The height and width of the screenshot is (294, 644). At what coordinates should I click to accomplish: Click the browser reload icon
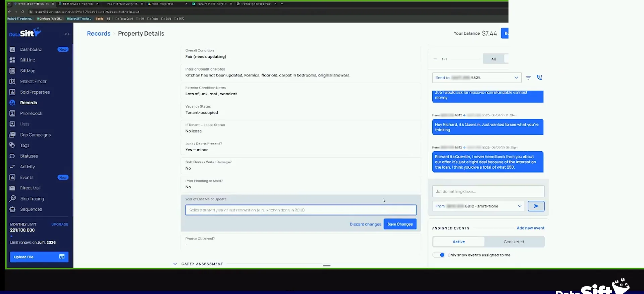coord(23,12)
